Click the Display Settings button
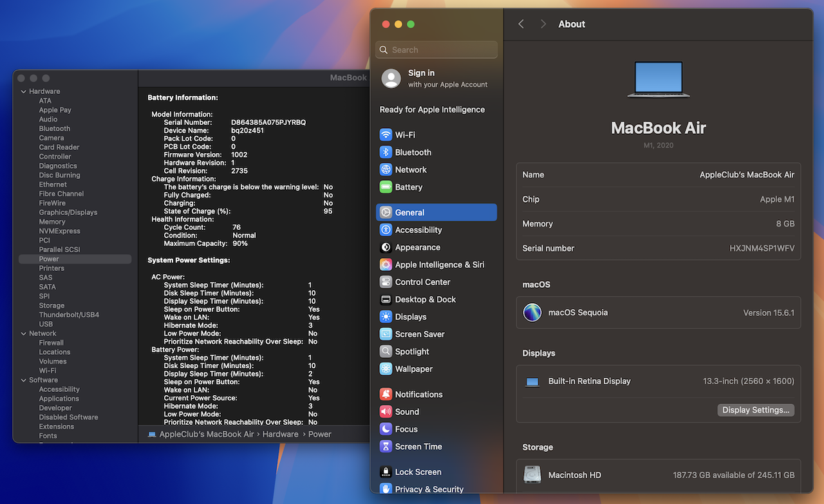This screenshot has height=504, width=824. click(x=755, y=410)
